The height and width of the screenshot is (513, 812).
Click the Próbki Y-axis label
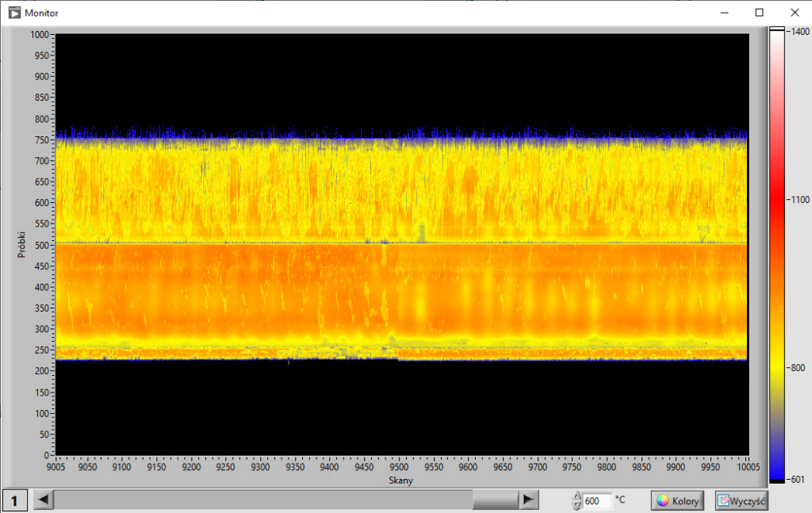click(21, 245)
